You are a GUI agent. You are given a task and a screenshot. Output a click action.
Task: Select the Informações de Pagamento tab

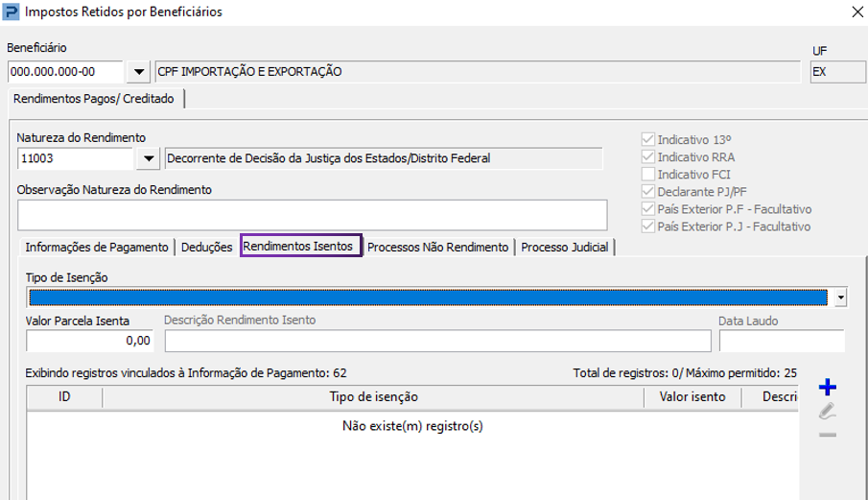tap(97, 247)
